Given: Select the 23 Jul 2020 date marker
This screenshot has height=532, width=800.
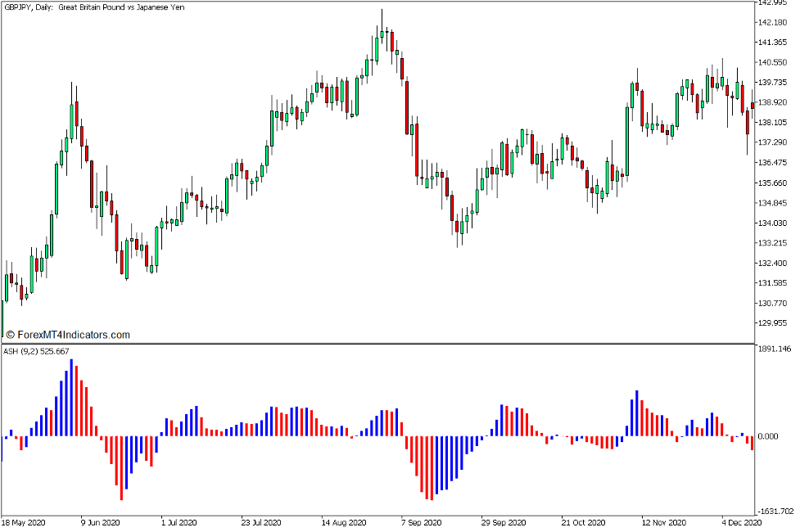Looking at the screenshot, I should [257, 522].
